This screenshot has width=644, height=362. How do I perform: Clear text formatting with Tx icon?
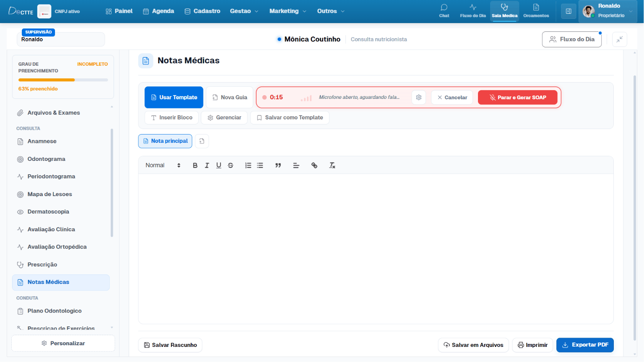[332, 165]
